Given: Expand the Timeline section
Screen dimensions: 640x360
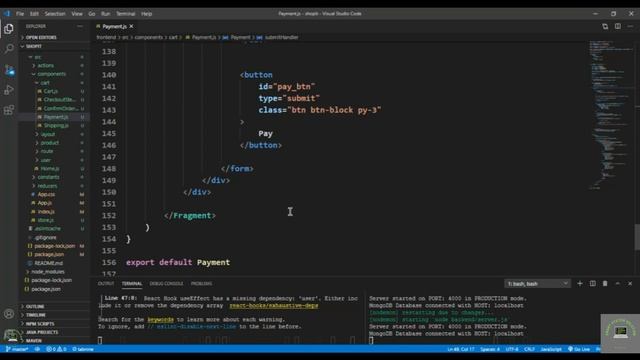Looking at the screenshot, I should pos(36,315).
